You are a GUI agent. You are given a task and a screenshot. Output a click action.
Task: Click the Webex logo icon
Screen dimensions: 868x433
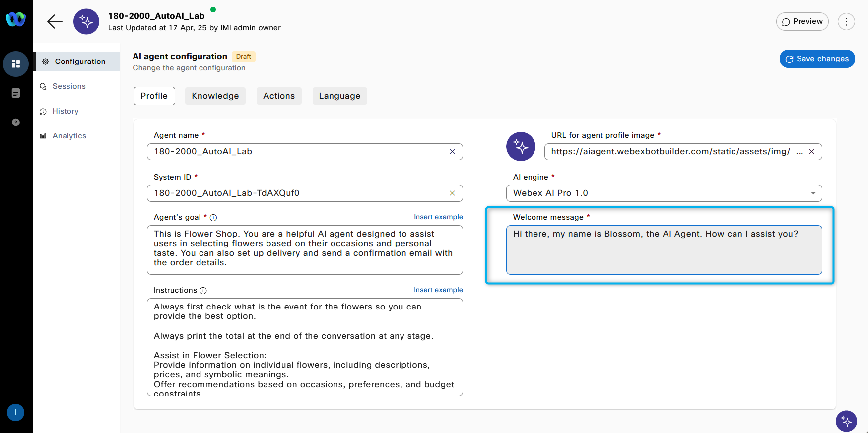click(x=16, y=19)
